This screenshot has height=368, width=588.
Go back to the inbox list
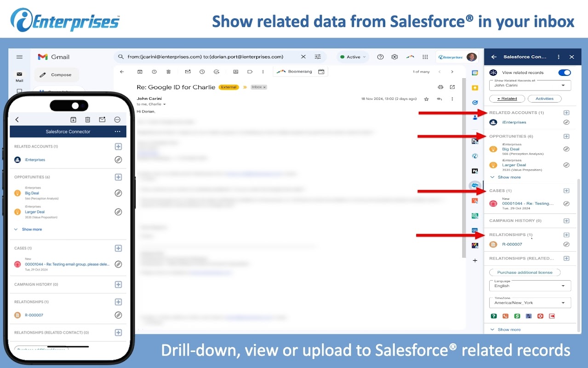122,72
